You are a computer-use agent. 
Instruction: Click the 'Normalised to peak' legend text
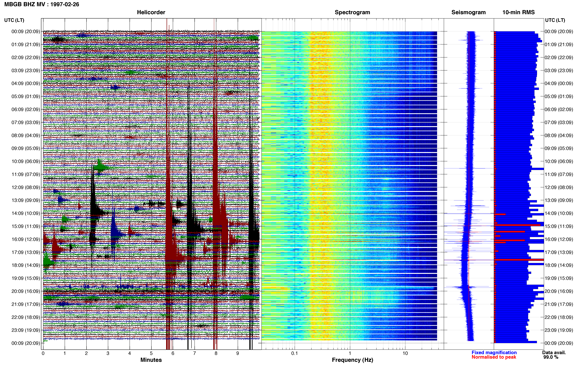point(494,357)
